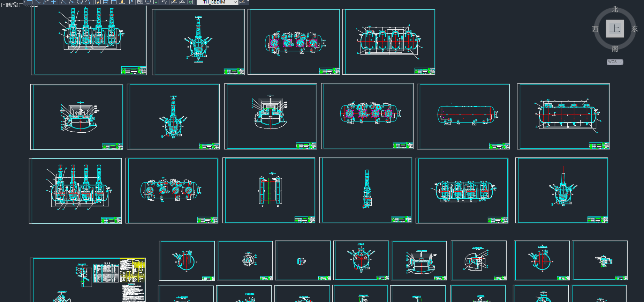Add a Center Mark with the toolbar icon
The width and height of the screenshot is (644, 302).
pyautogui.click(x=148, y=2)
